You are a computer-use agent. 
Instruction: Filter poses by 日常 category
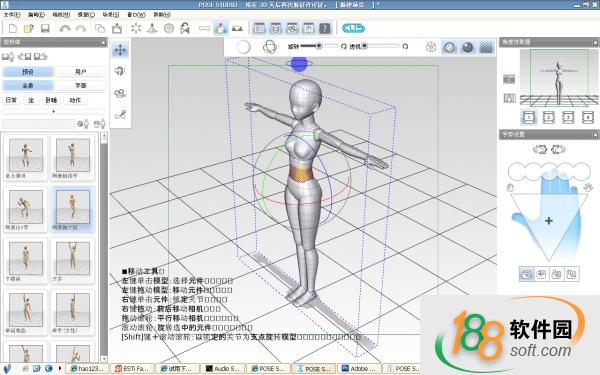tap(11, 100)
